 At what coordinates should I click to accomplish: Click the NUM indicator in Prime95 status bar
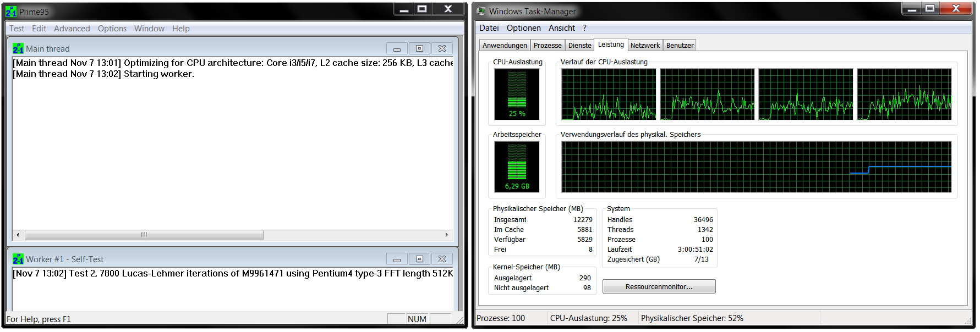pyautogui.click(x=417, y=319)
